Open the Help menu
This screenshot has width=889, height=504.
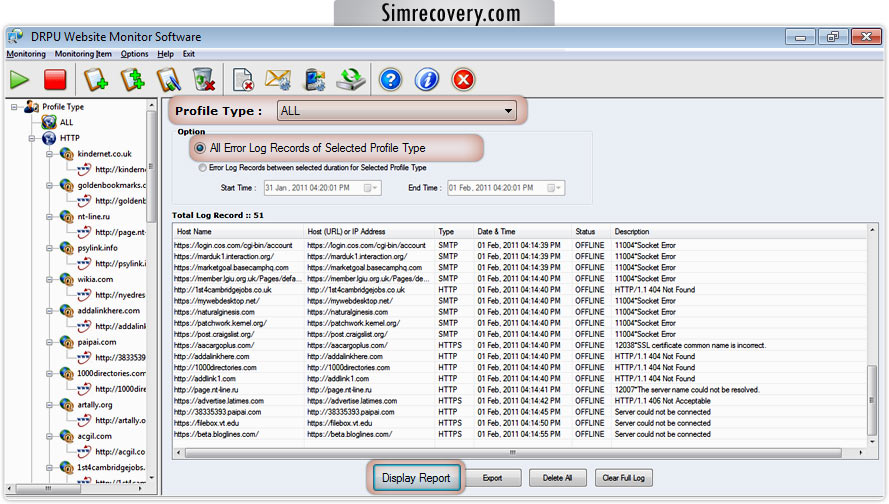click(166, 54)
